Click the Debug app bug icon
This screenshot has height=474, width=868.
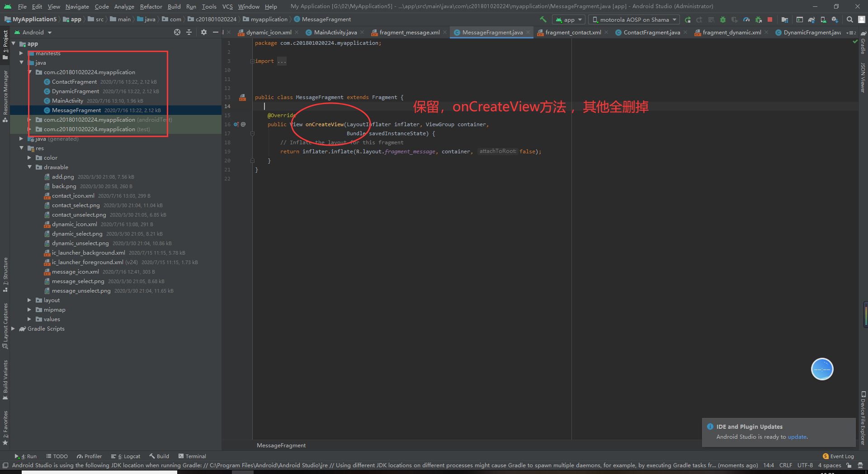click(x=723, y=19)
